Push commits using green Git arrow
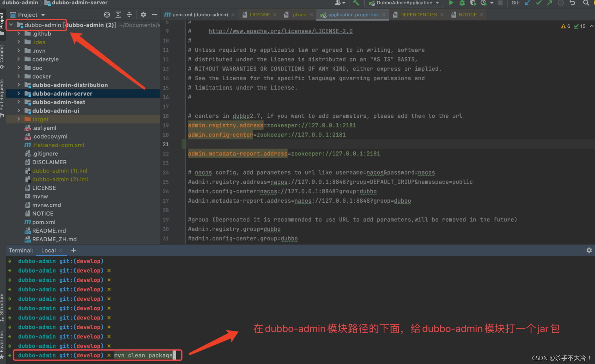Viewport: 595px width, 364px height. 550,3
